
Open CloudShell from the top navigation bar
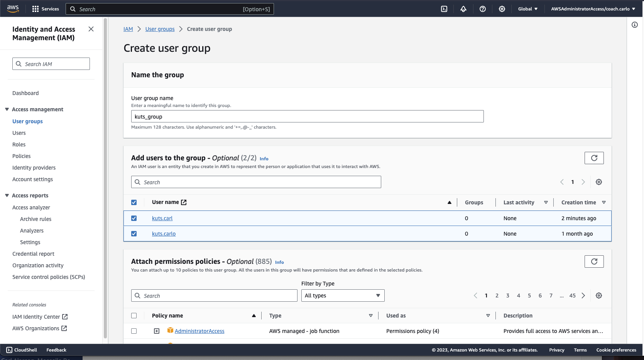[x=444, y=9]
